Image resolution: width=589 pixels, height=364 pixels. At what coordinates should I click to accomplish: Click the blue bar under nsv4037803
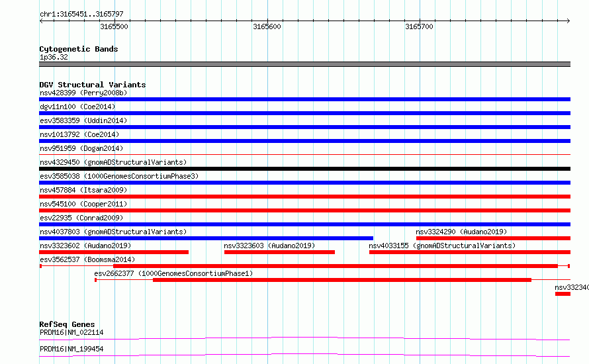(206, 238)
